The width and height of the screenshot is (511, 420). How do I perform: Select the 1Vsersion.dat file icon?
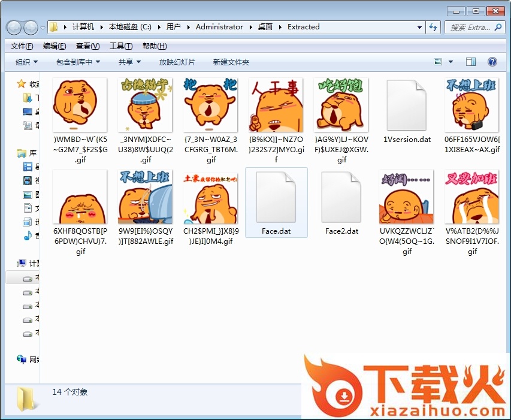click(407, 105)
